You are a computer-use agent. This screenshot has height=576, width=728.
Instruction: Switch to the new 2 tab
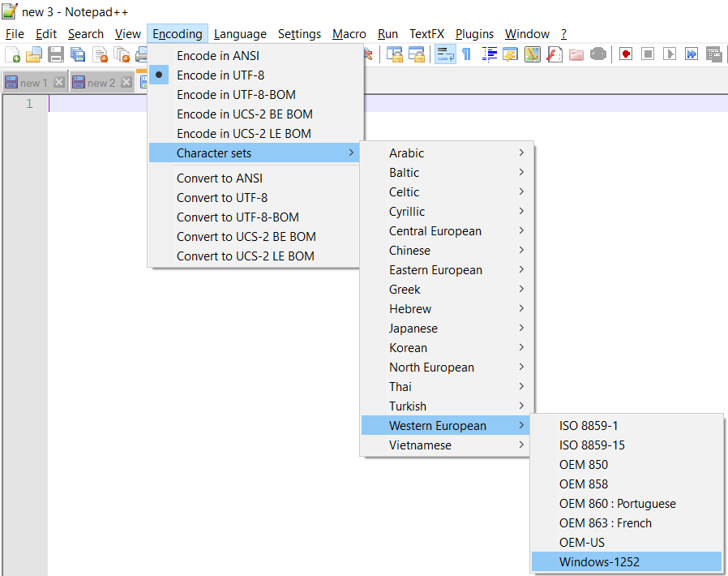(102, 83)
